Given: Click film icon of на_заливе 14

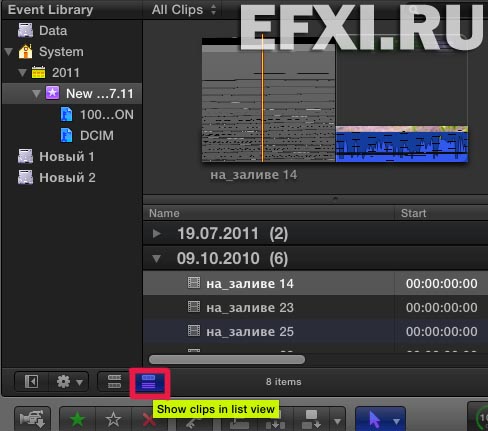Looking at the screenshot, I should click(x=194, y=283).
